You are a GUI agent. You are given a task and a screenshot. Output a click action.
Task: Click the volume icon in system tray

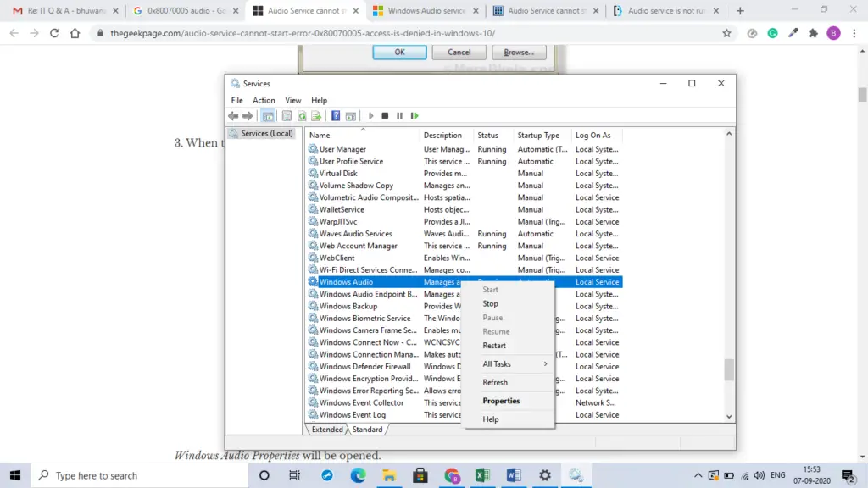[759, 475]
